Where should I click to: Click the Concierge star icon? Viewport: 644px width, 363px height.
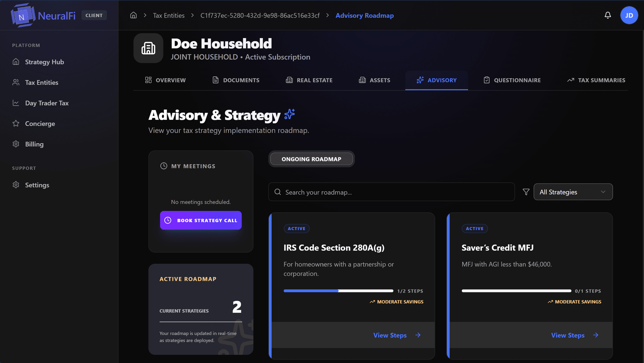tap(16, 123)
